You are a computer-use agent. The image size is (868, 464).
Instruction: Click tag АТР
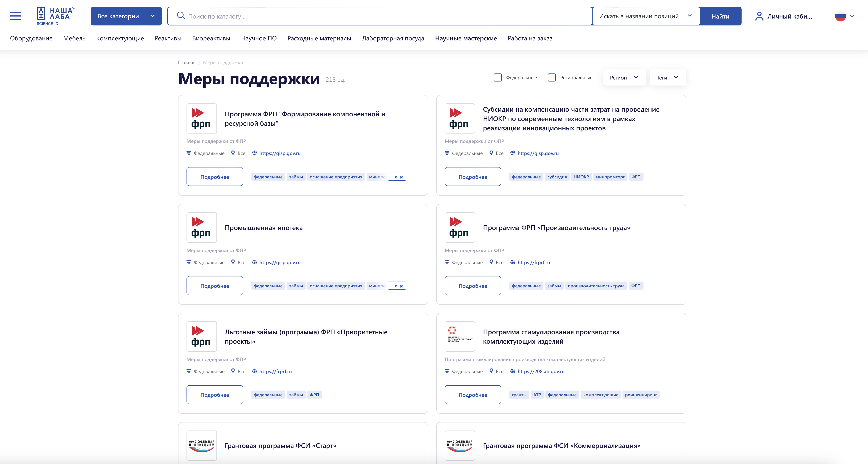click(x=537, y=395)
